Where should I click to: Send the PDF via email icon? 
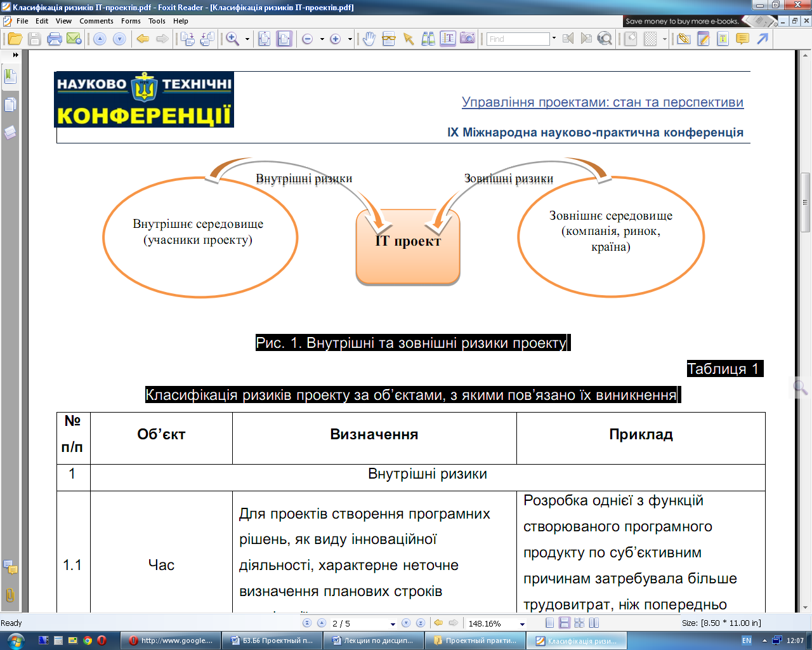[x=74, y=39]
